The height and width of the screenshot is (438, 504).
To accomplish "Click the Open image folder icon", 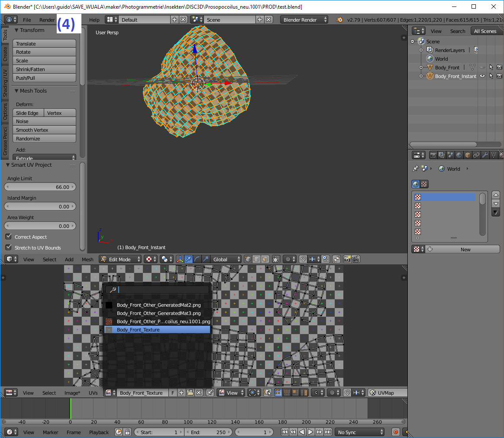I will click(x=190, y=393).
